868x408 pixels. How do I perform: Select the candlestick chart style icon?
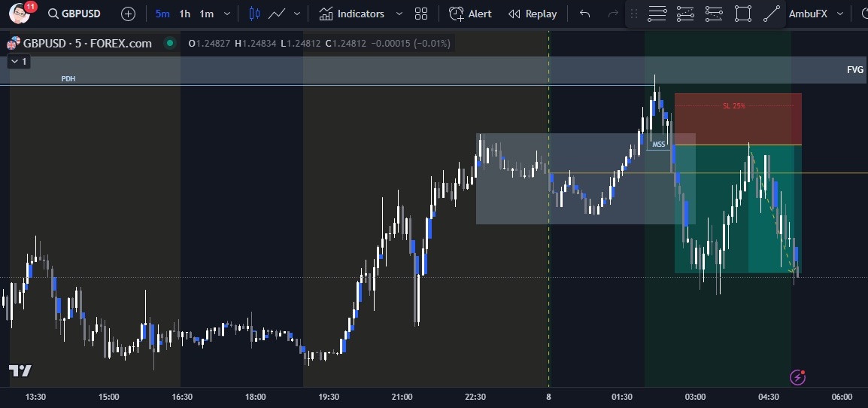[255, 14]
